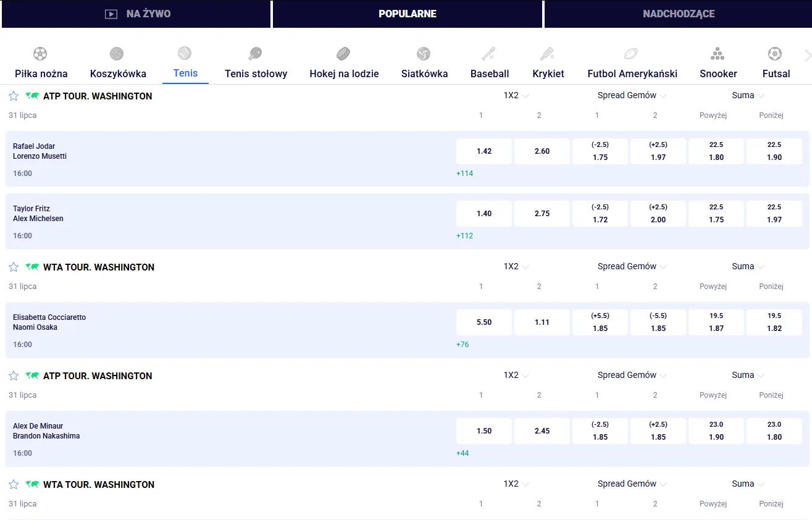Open Spread Gemów dropdown in first WTA section
812x520 pixels.
[632, 266]
